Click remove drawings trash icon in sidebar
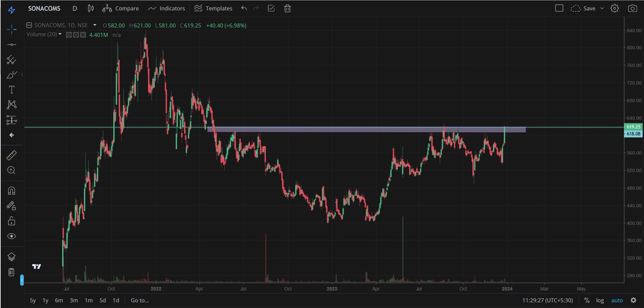Image resolution: width=644 pixels, height=308 pixels. [x=12, y=272]
